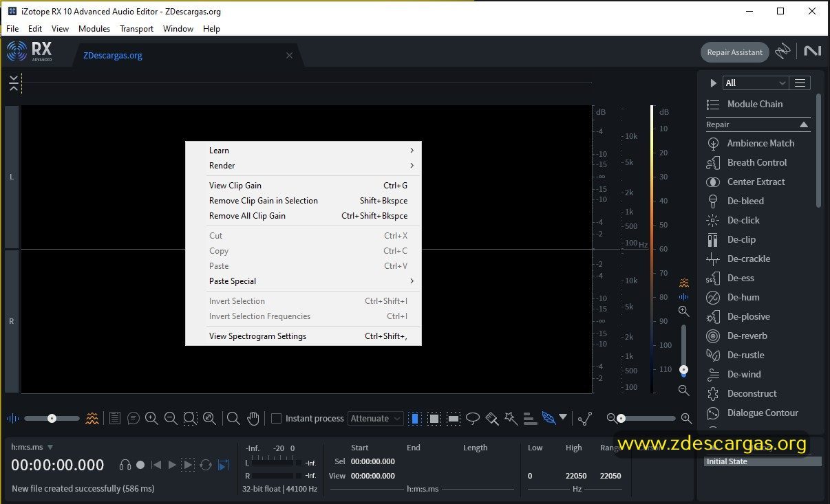Select Initial State history entry
This screenshot has width=830, height=504.
click(763, 461)
